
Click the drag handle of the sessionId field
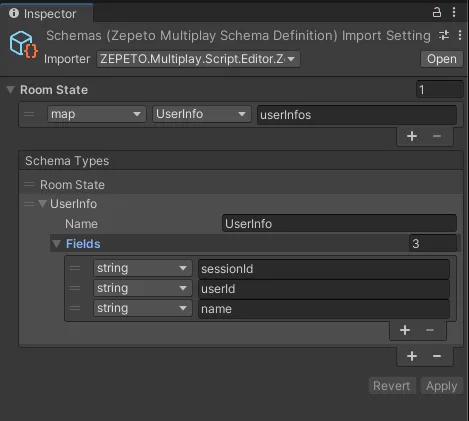(x=75, y=268)
